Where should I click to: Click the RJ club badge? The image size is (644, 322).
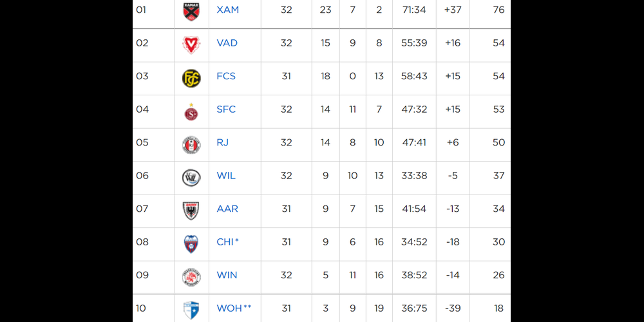point(191,145)
